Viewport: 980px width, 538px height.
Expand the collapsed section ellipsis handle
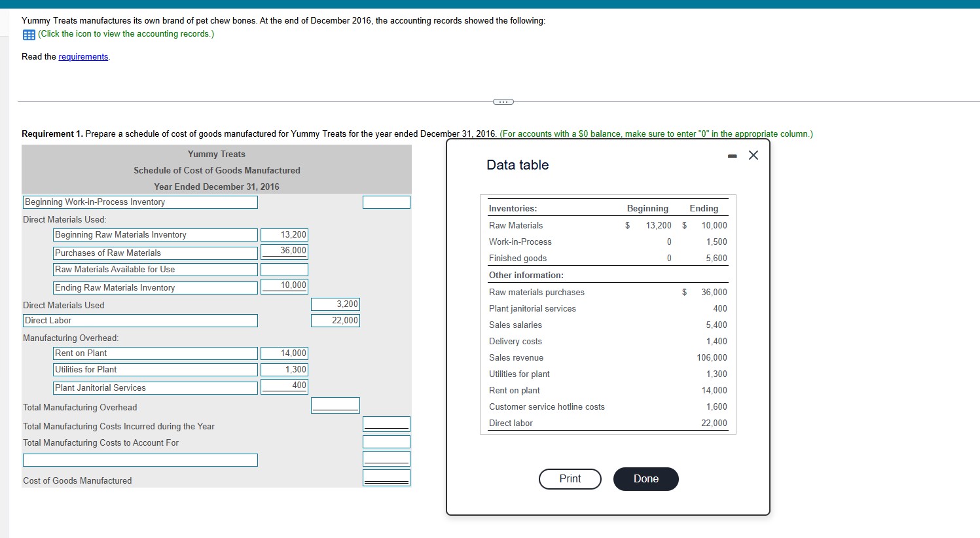pyautogui.click(x=503, y=101)
